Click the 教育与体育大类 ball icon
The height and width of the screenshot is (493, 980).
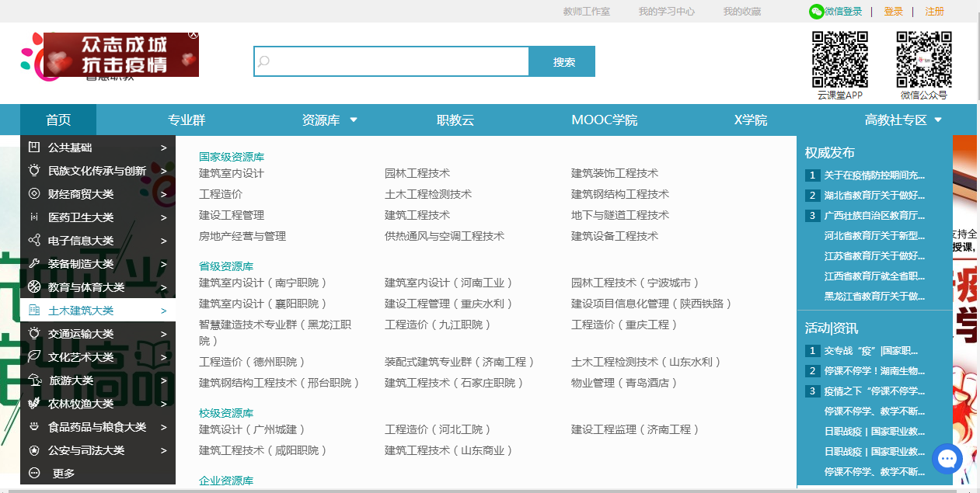[x=34, y=287]
